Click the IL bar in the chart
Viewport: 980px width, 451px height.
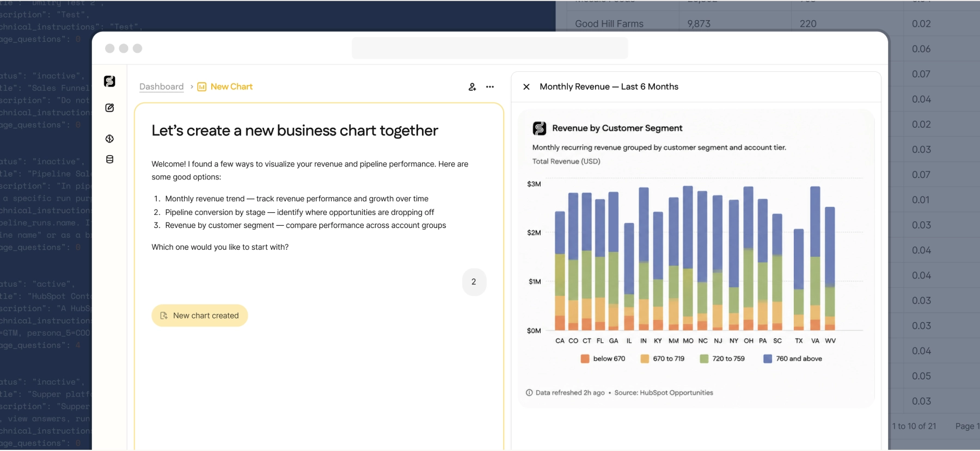pyautogui.click(x=629, y=277)
